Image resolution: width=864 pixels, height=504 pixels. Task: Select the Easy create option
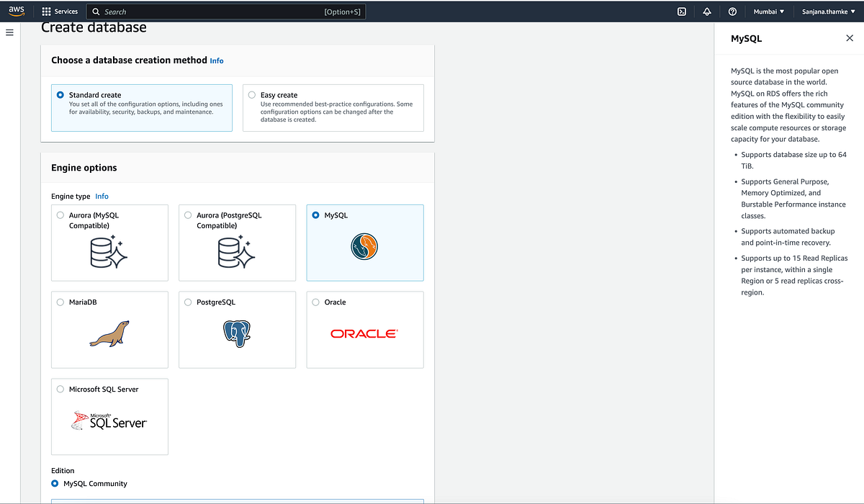251,94
